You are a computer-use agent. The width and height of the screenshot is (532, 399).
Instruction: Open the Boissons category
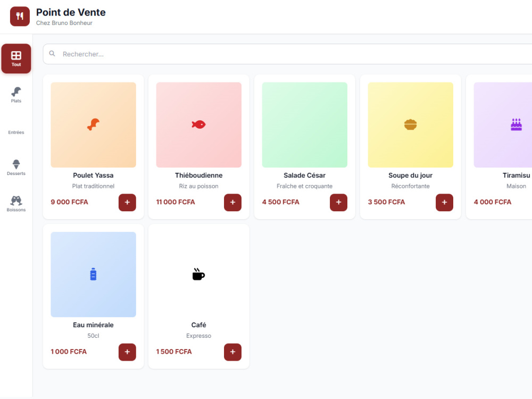16,204
